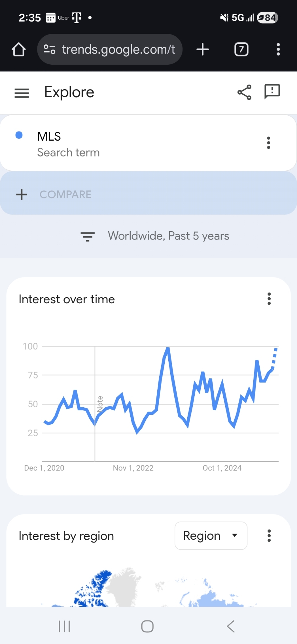Click the Note marker on the chart
297x644 pixels.
(x=100, y=404)
